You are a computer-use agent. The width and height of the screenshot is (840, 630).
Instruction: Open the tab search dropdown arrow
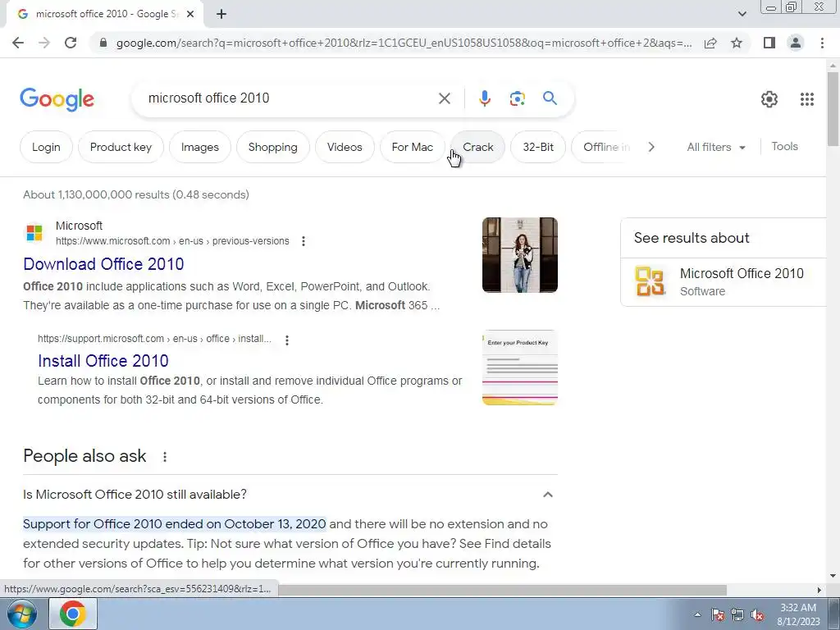[x=742, y=14]
